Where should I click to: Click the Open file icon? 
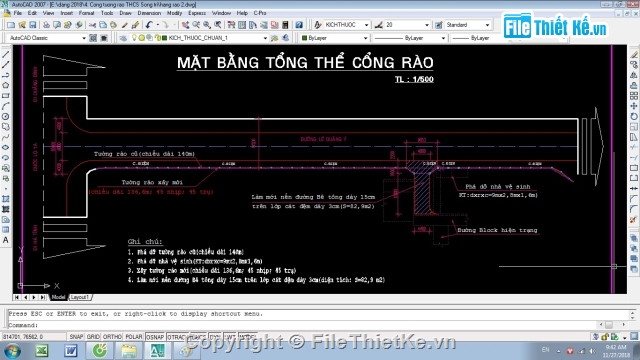click(22, 25)
